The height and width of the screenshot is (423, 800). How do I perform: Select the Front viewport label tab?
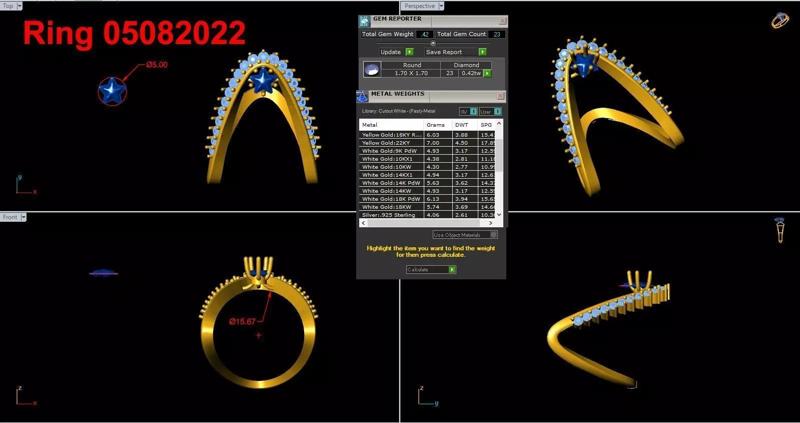[x=10, y=217]
